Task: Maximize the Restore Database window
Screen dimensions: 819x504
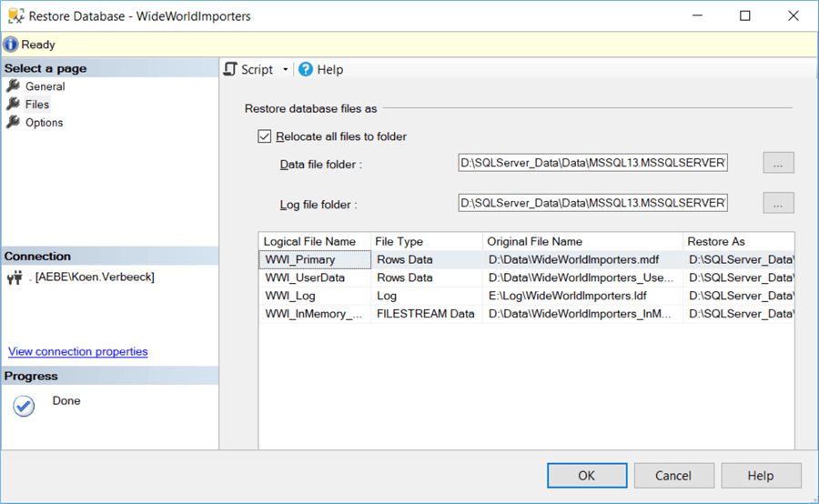Action: pos(745,15)
